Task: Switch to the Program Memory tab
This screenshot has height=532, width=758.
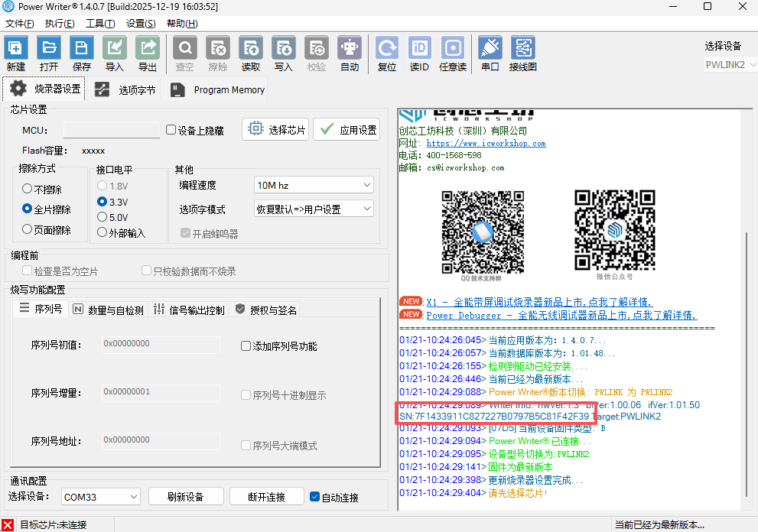Action: pyautogui.click(x=218, y=90)
